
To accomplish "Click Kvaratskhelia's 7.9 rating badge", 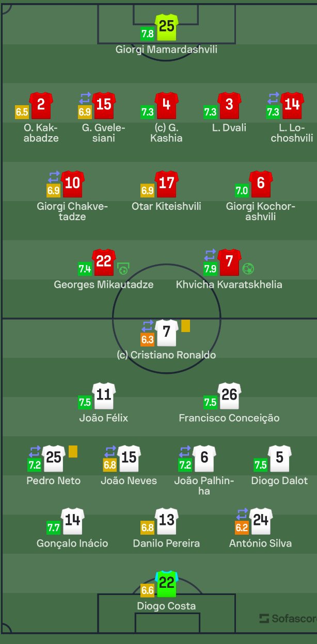I will (210, 269).
